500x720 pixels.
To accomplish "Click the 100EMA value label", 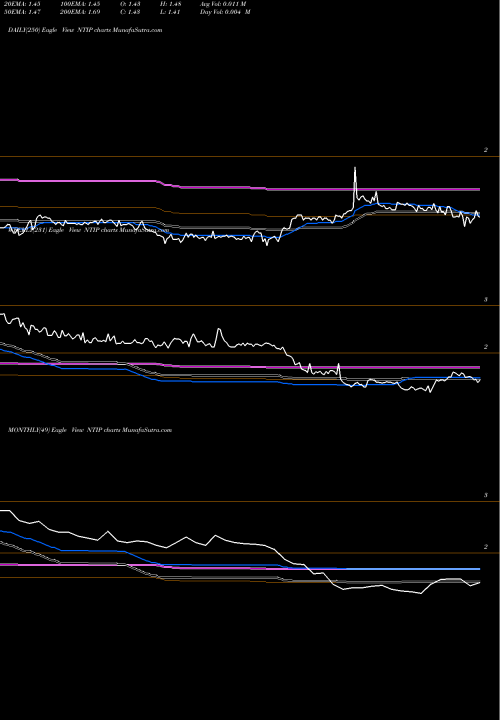I will [x=80, y=4].
